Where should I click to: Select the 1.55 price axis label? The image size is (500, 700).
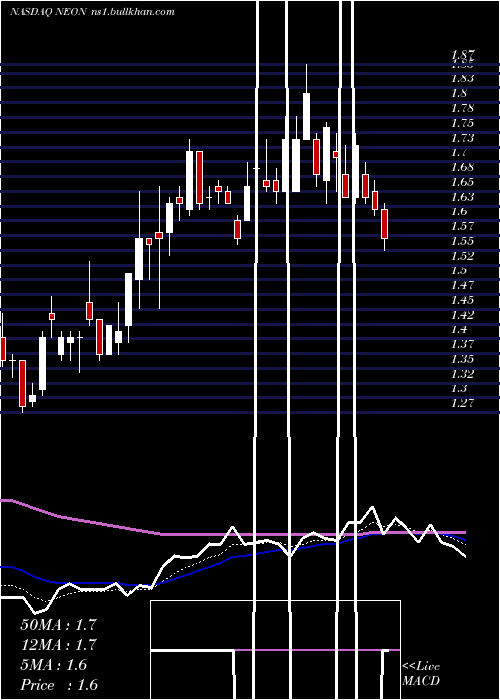tap(462, 241)
